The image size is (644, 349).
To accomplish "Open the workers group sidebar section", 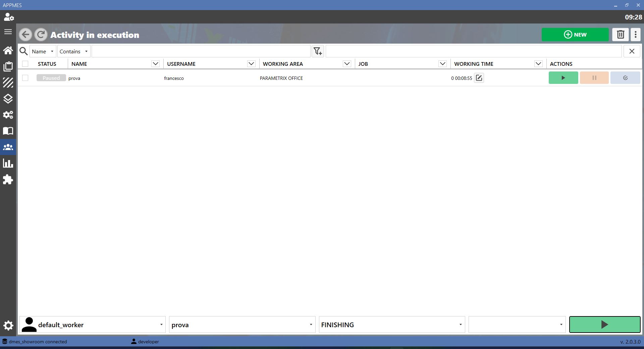I will click(8, 147).
